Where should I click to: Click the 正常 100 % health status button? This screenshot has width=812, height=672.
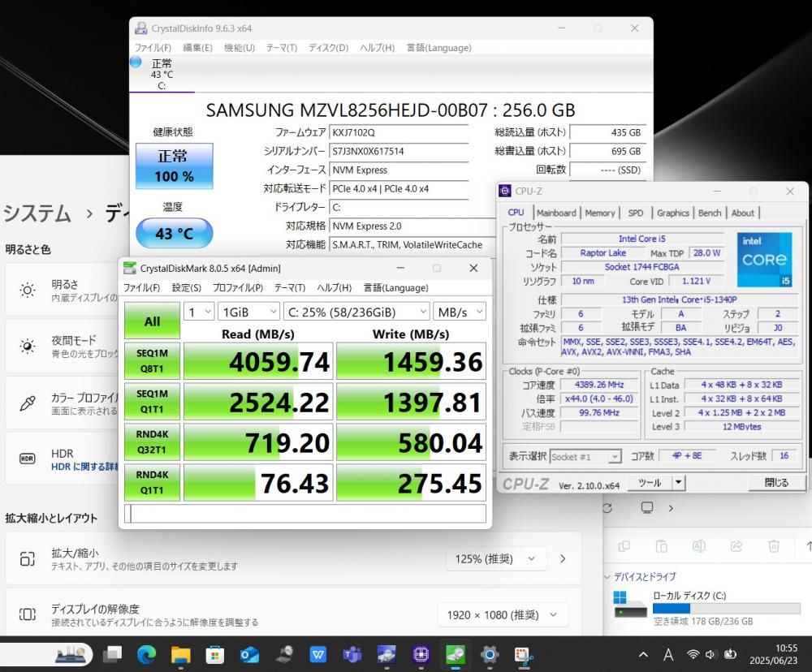click(175, 166)
